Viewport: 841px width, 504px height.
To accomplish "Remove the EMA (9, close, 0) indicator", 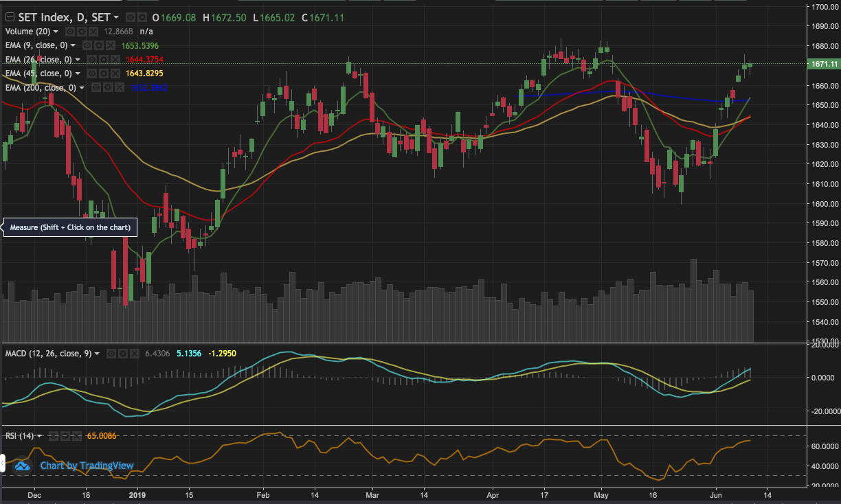I will point(111,45).
